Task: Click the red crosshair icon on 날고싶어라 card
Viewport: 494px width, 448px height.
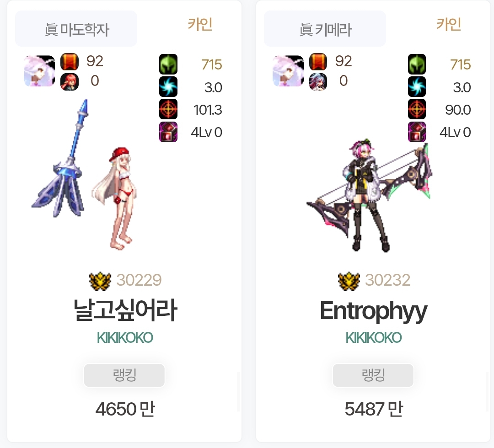Action: coord(168,109)
